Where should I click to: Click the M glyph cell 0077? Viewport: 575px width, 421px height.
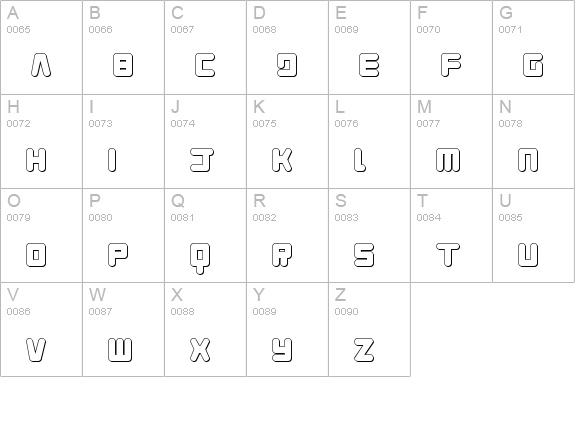pyautogui.click(x=451, y=142)
